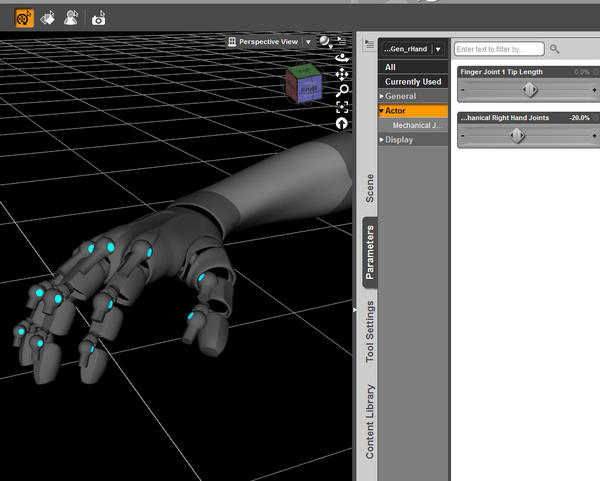Select the Spot Render camera tool
Viewport: 600px width, 481px height.
(x=99, y=18)
